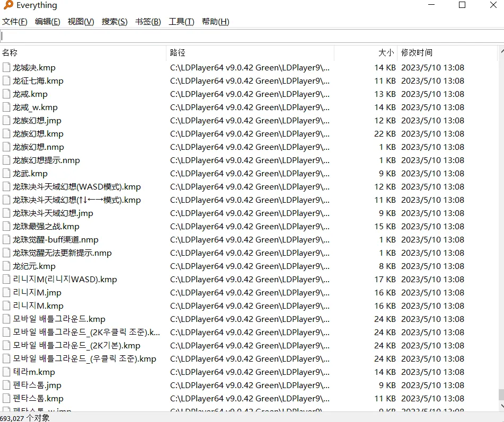Click the 8 KB size cell
Image resolution: width=504 pixels, height=422 pixels.
click(x=387, y=266)
